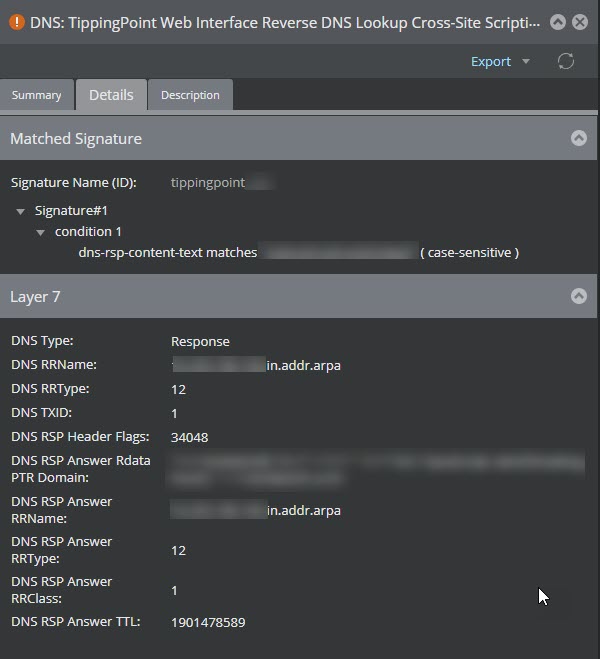Image resolution: width=600 pixels, height=659 pixels.
Task: Click the ( case-sensitive ) text
Action: point(470,253)
